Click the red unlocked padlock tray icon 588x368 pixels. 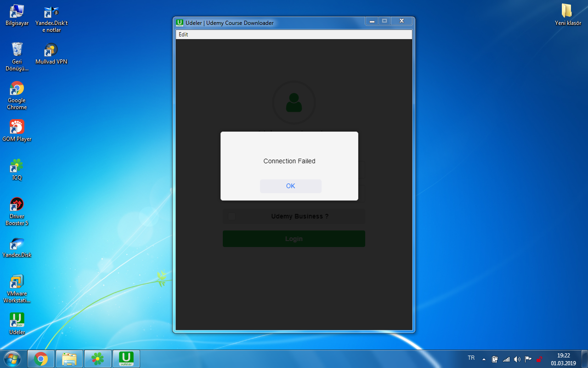point(539,359)
